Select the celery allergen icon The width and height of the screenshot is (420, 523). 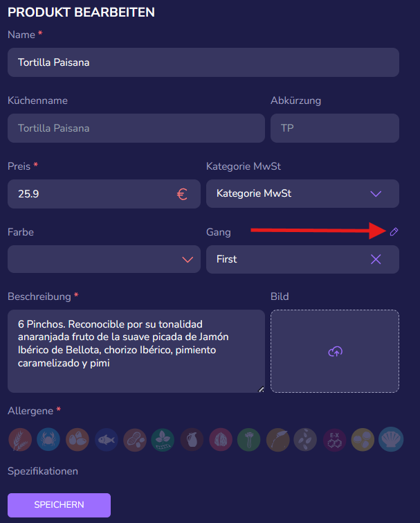point(249,440)
